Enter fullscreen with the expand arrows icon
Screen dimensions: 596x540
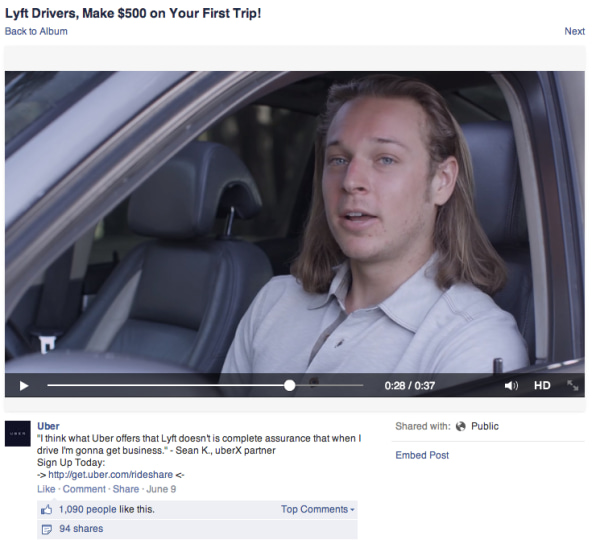[x=572, y=385]
